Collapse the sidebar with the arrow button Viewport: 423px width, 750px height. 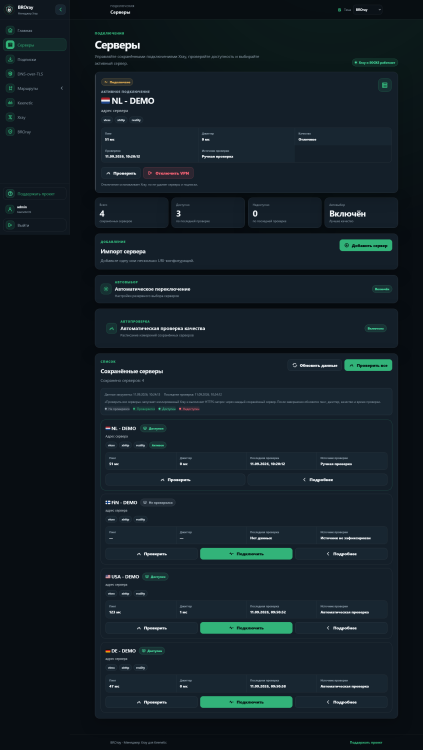pos(60,10)
